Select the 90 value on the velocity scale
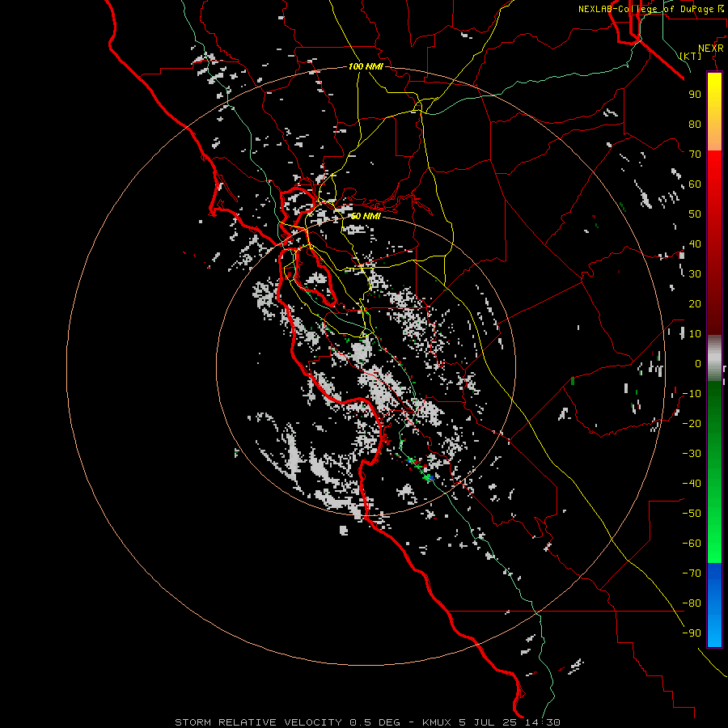This screenshot has height=728, width=728. pos(695,95)
